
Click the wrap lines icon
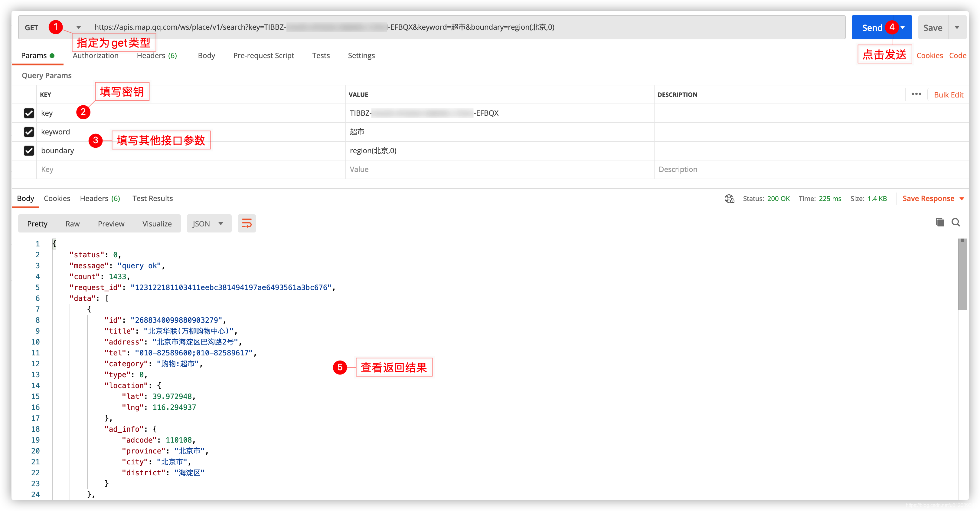pos(247,223)
